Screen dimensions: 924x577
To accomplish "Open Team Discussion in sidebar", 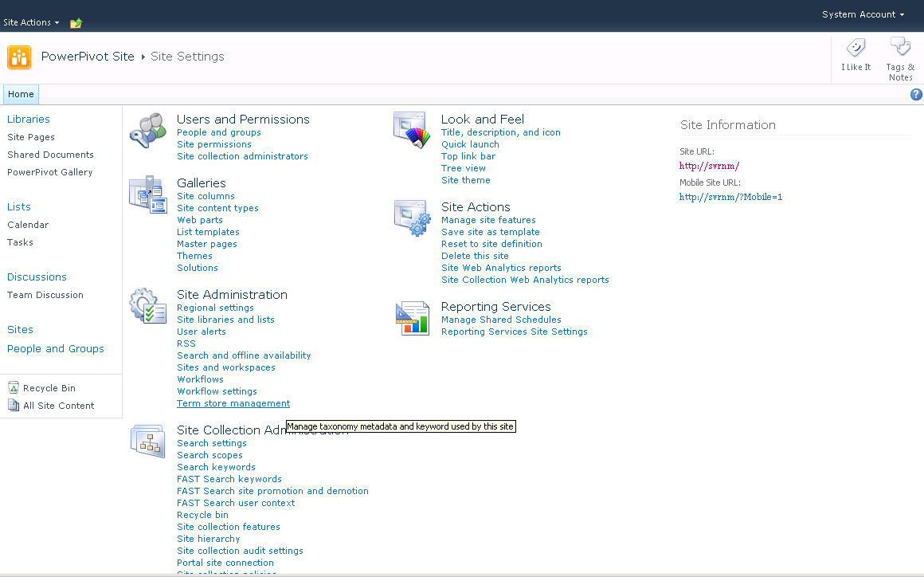I will coord(45,295).
